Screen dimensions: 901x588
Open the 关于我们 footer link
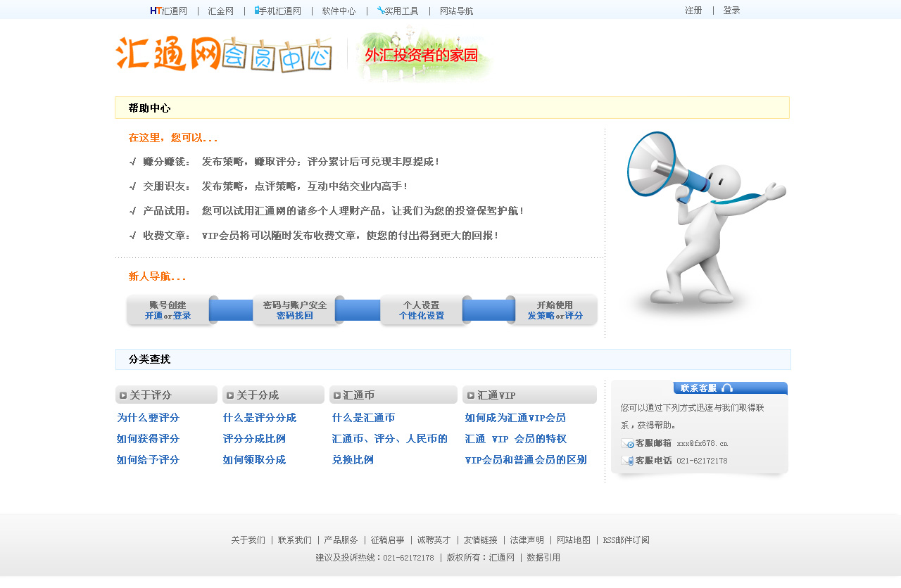248,540
